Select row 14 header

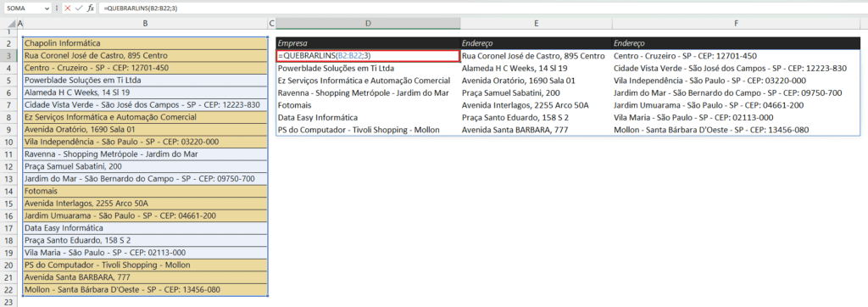click(8, 190)
